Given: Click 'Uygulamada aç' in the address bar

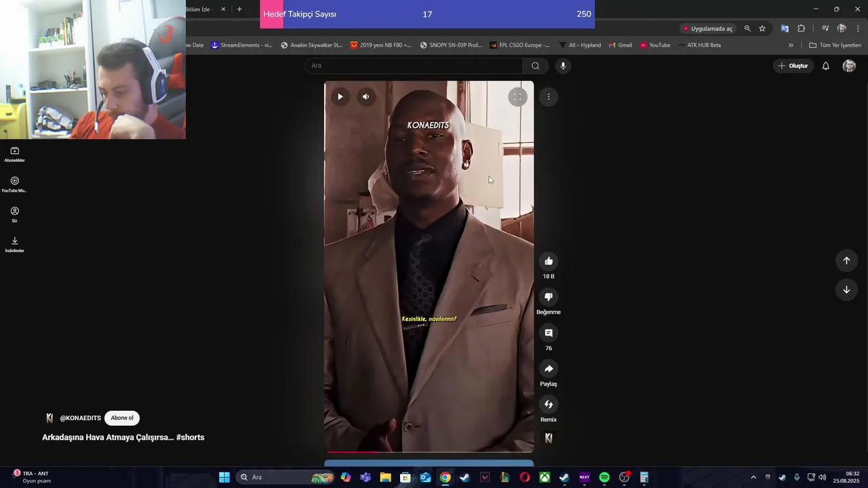Looking at the screenshot, I should 708,28.
